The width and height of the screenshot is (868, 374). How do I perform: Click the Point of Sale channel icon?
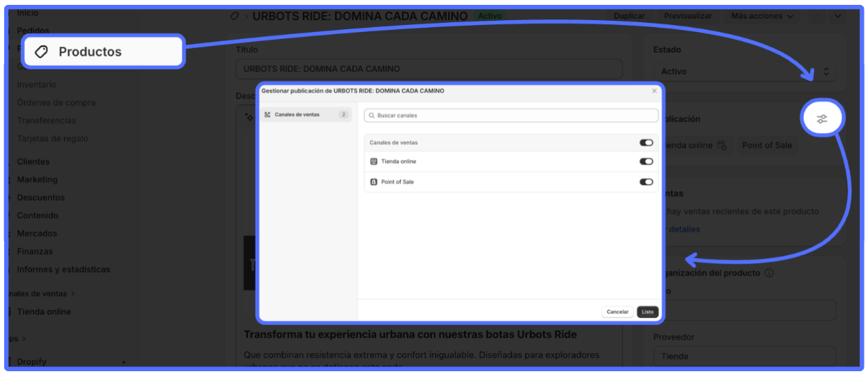pyautogui.click(x=373, y=182)
